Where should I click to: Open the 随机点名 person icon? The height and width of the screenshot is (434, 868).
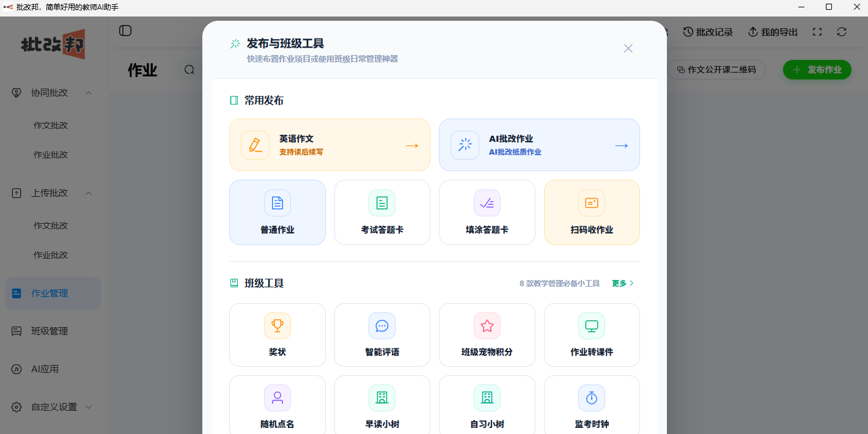pos(278,398)
